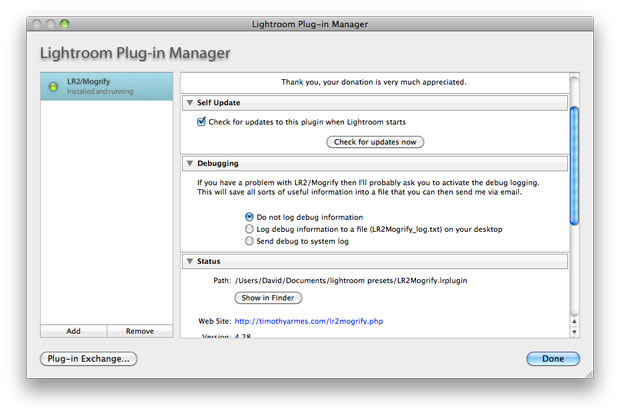The image size is (620, 415).
Task: Select Do not log debug information
Action: click(x=249, y=217)
